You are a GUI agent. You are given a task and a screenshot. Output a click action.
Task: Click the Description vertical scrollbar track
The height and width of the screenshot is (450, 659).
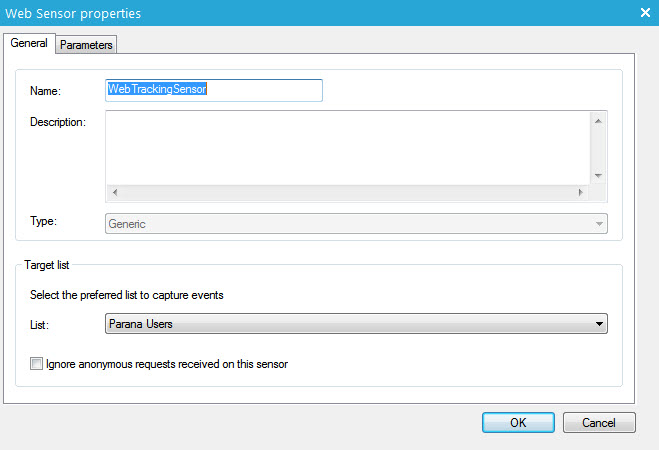[x=598, y=147]
